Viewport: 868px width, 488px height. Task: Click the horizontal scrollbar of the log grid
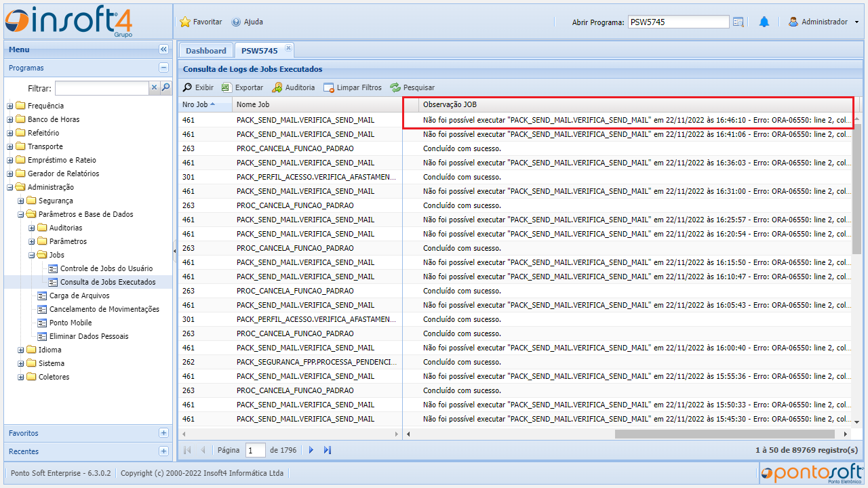pyautogui.click(x=724, y=434)
